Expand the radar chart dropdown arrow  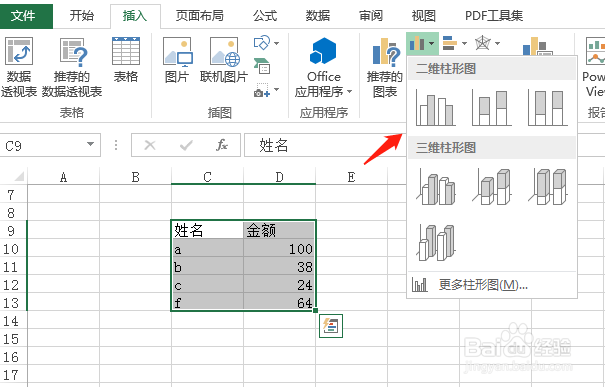[497, 43]
